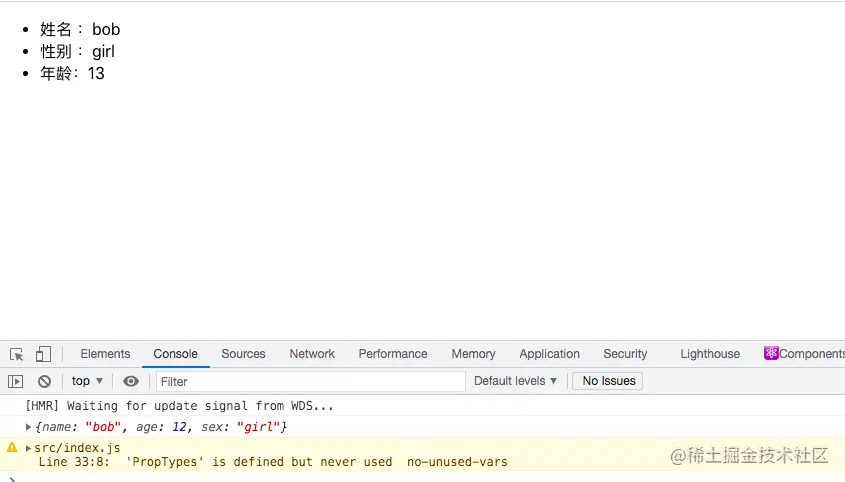Focus the console Filter input field

(311, 382)
